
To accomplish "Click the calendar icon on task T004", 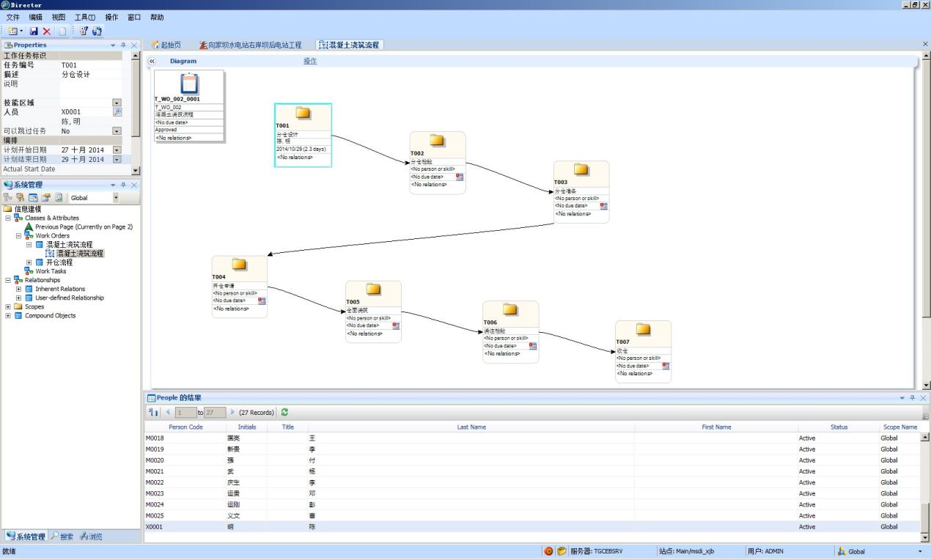I will (x=262, y=301).
